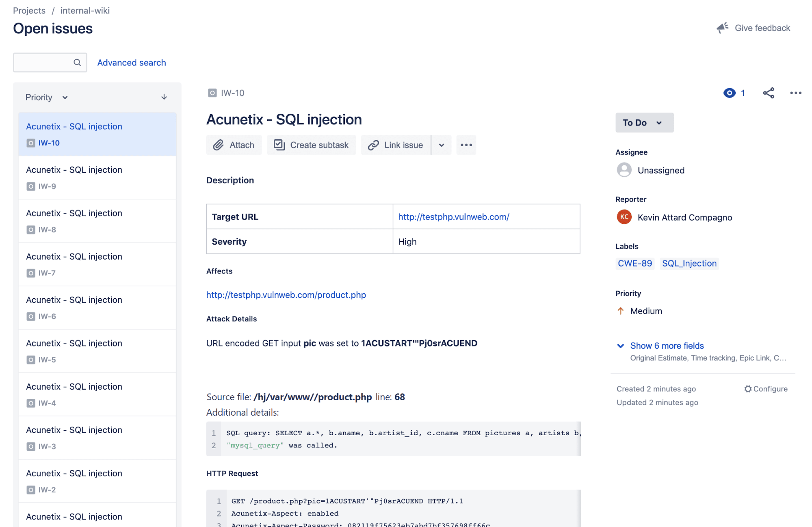Image resolution: width=812 pixels, height=527 pixels.
Task: Click the Unassigned avatar icon
Action: pos(624,170)
